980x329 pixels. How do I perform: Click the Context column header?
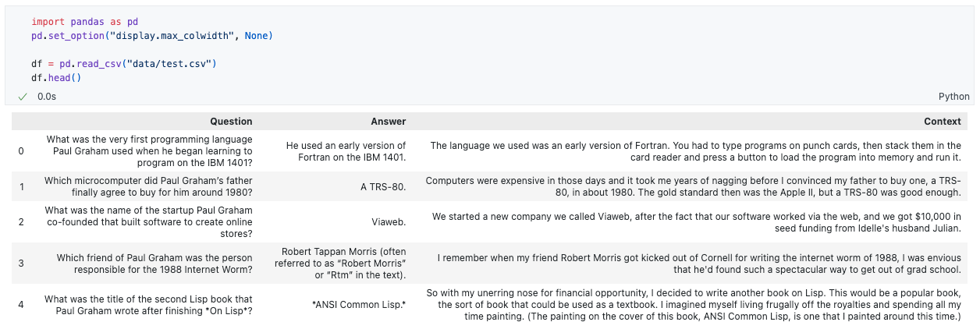pyautogui.click(x=942, y=121)
